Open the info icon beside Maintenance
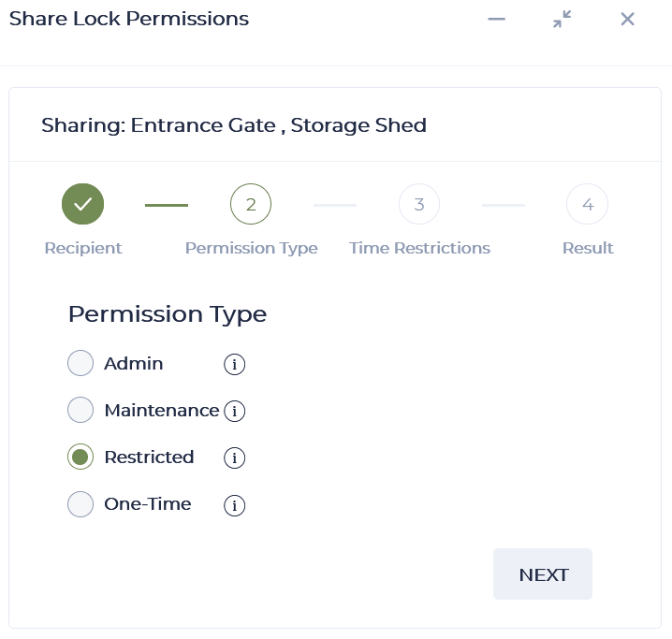This screenshot has width=672, height=639. coord(234,411)
